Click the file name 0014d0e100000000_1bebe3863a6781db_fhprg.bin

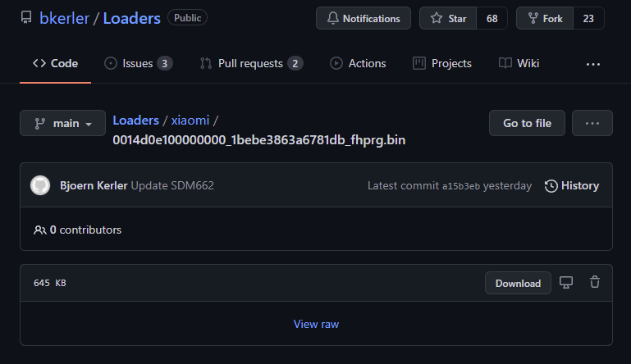[x=259, y=140]
